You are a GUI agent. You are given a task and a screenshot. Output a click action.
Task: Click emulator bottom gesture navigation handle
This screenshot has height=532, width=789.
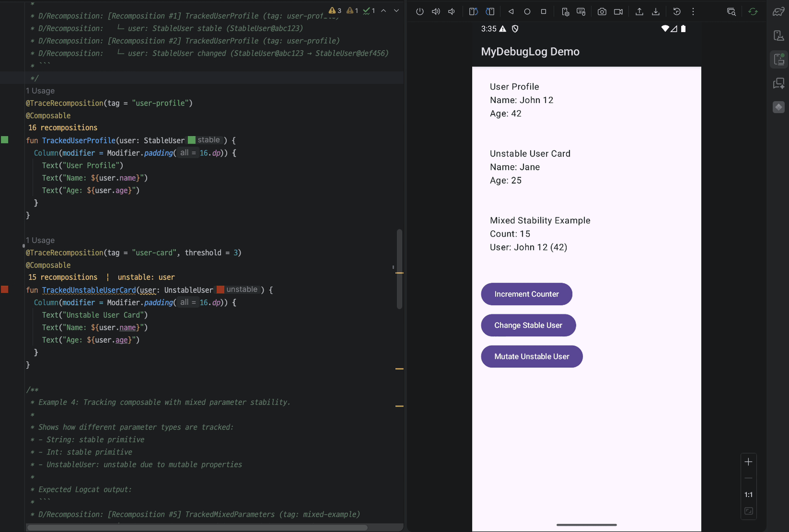coord(586,525)
